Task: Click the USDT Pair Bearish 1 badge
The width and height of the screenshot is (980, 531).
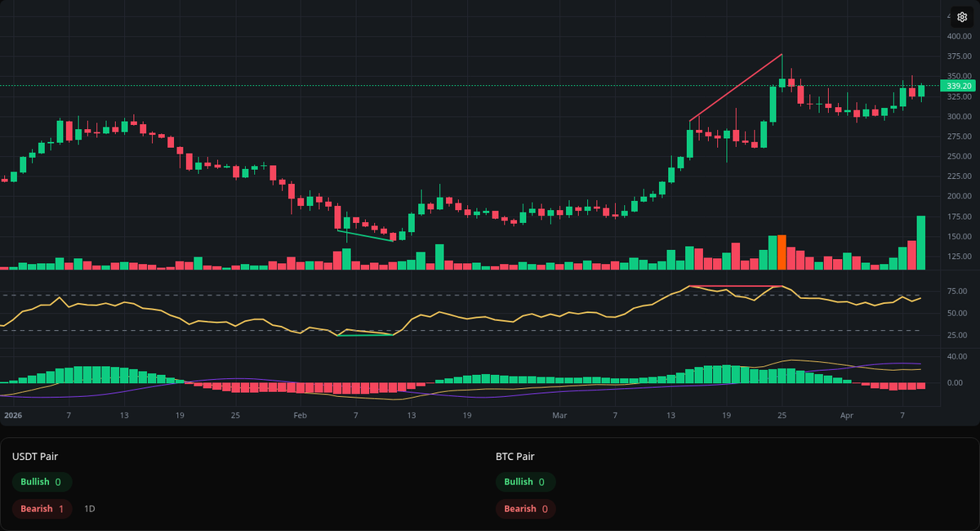Action: (42, 509)
